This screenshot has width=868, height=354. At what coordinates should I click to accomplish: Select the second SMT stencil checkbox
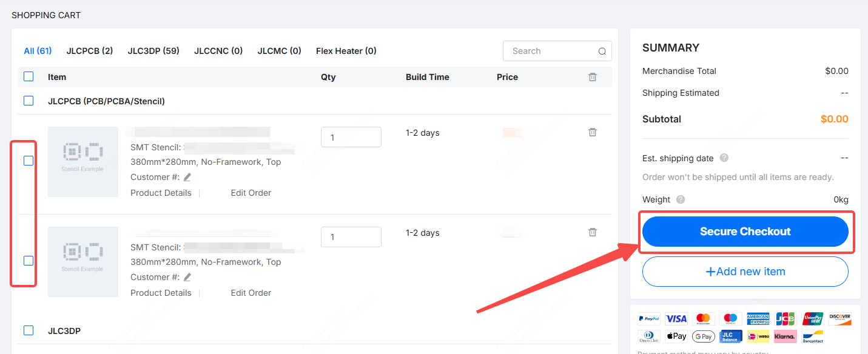[29, 261]
